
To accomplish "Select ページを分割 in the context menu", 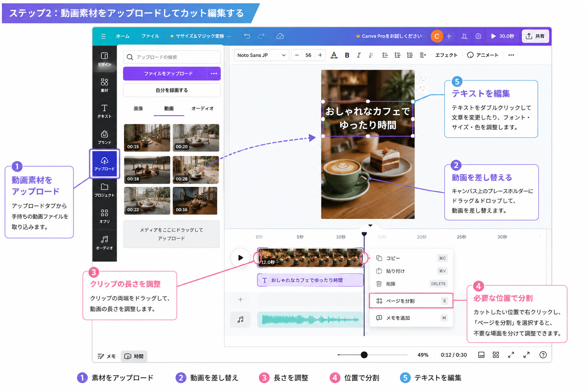I will coord(411,301).
